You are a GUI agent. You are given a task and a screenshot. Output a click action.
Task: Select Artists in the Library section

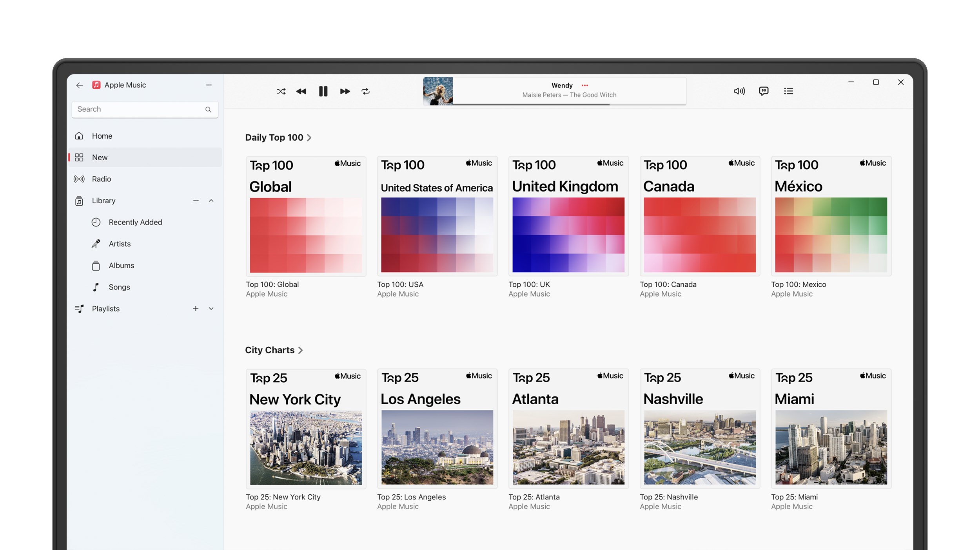coord(119,244)
